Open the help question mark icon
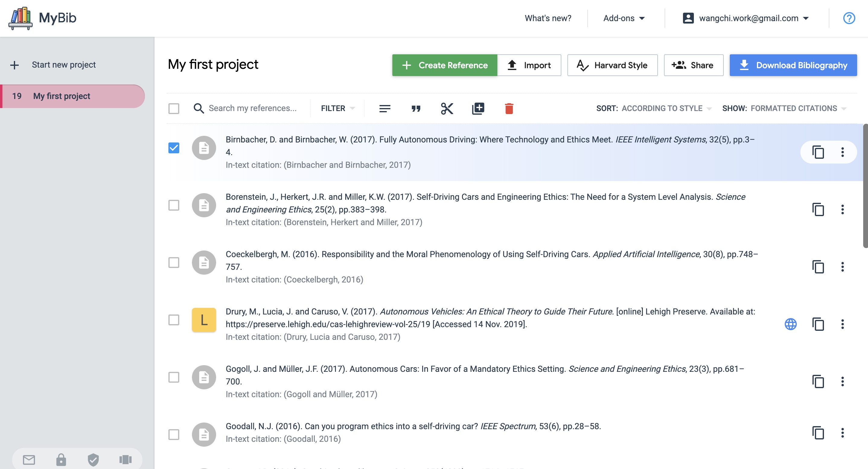The image size is (868, 469). point(849,18)
